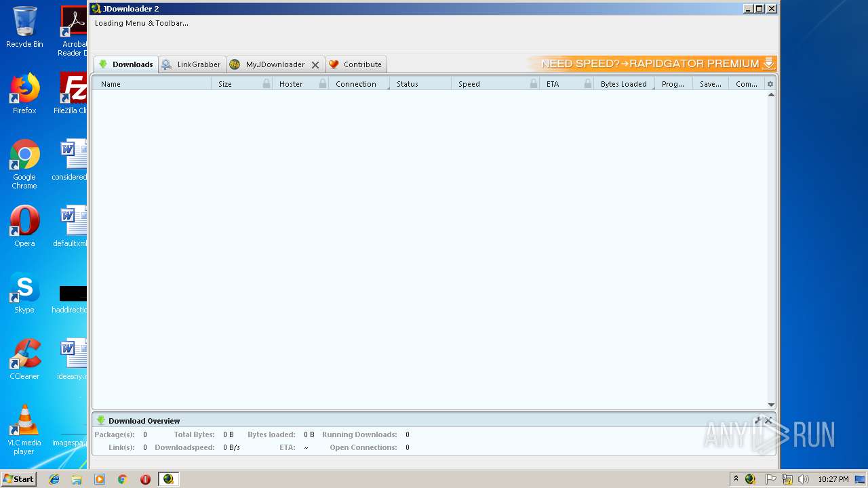Click the taskbar clock showing 10:27 PM
This screenshot has width=868, height=488.
833,479
